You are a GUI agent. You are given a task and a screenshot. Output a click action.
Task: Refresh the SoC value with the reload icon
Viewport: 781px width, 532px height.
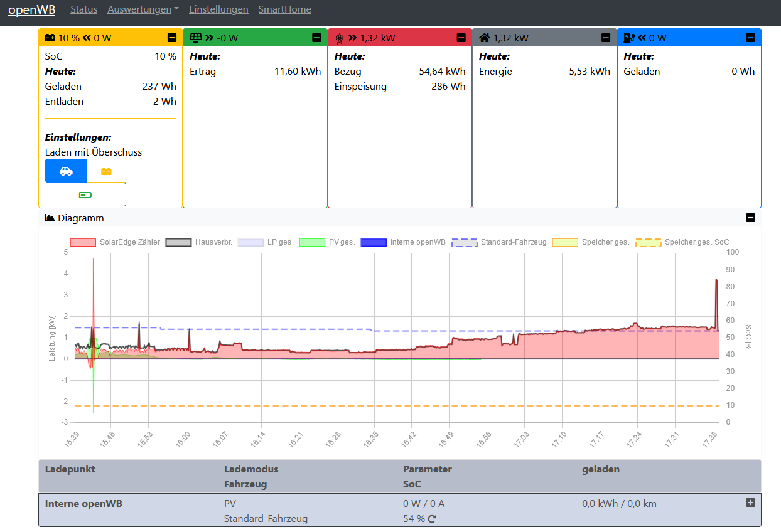432,519
